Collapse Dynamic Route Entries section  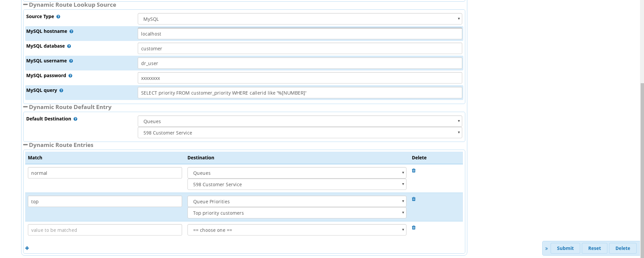[26, 145]
